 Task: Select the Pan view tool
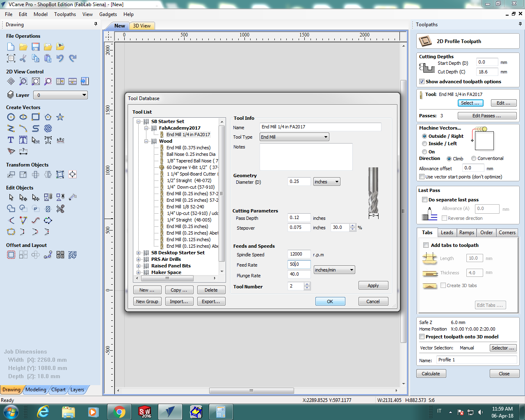(x=11, y=81)
